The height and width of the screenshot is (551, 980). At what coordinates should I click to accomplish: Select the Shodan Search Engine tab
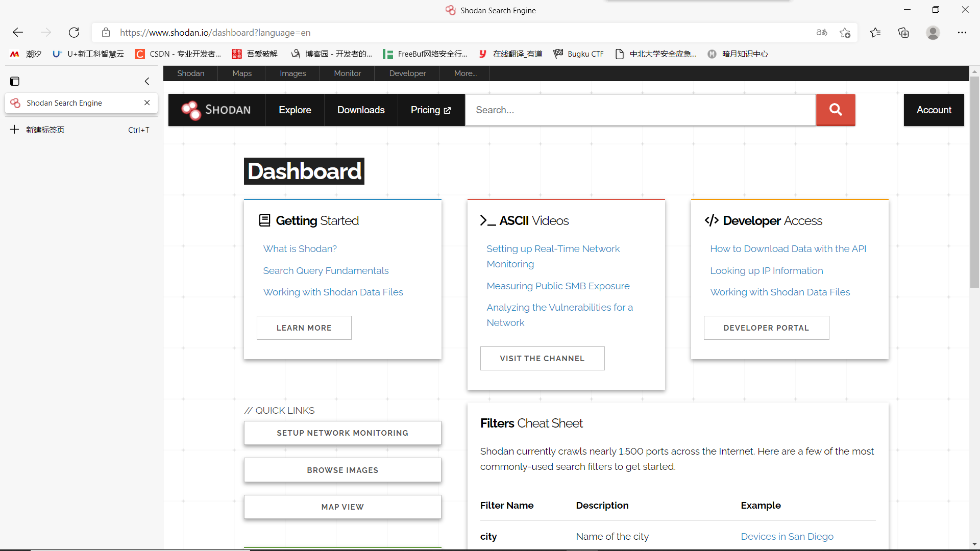pos(81,103)
